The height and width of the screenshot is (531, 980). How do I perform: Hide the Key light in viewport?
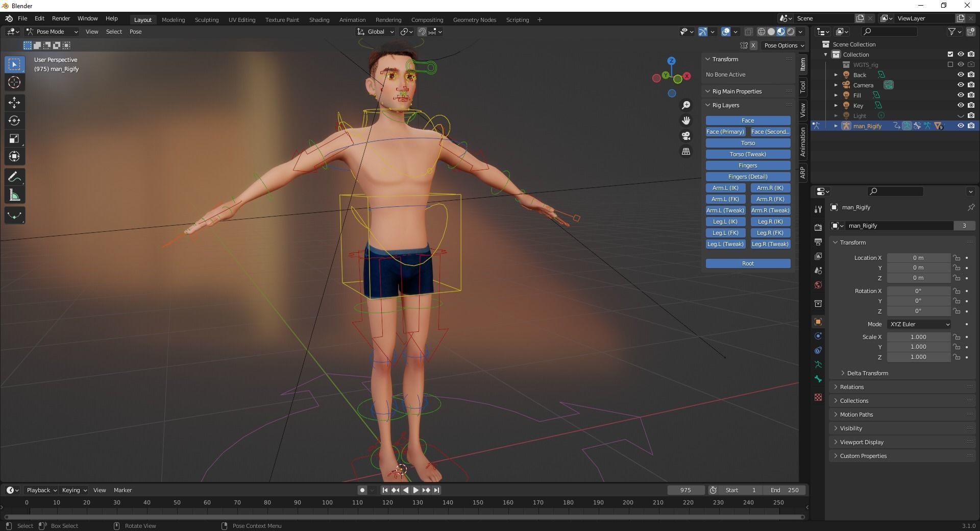click(x=961, y=105)
